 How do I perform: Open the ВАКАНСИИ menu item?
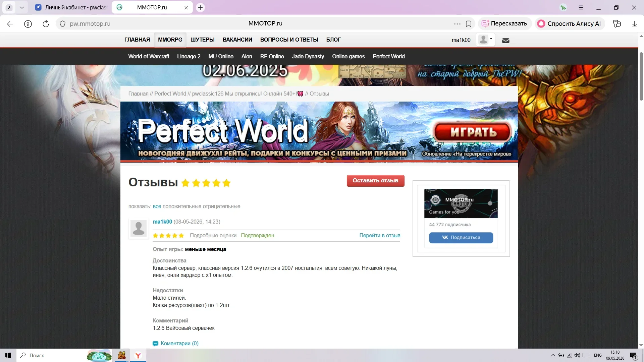click(237, 40)
